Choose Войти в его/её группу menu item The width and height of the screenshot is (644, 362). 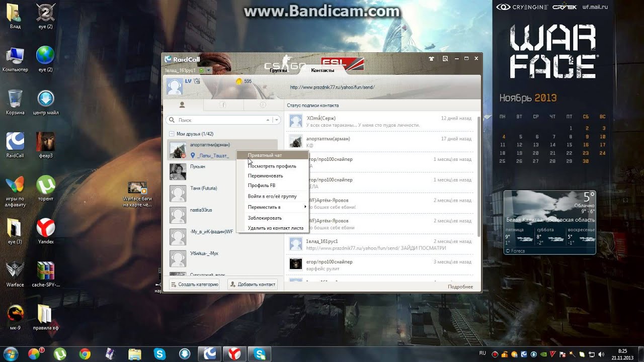coord(272,196)
